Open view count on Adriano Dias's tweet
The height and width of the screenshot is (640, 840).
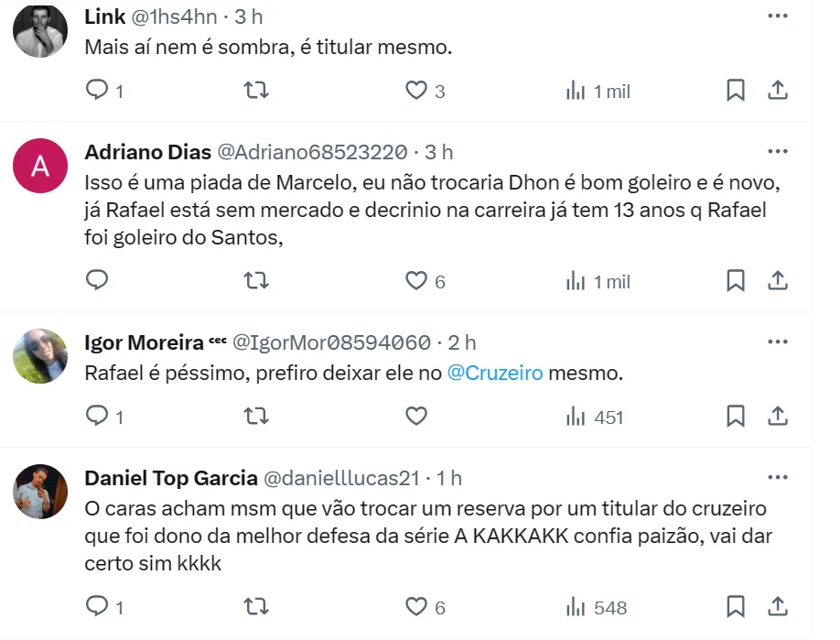pos(598,280)
